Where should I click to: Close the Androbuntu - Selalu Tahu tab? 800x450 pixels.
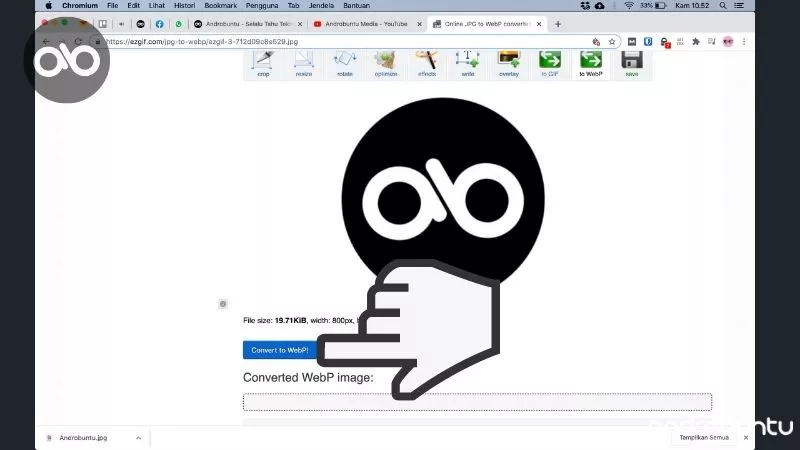click(300, 24)
